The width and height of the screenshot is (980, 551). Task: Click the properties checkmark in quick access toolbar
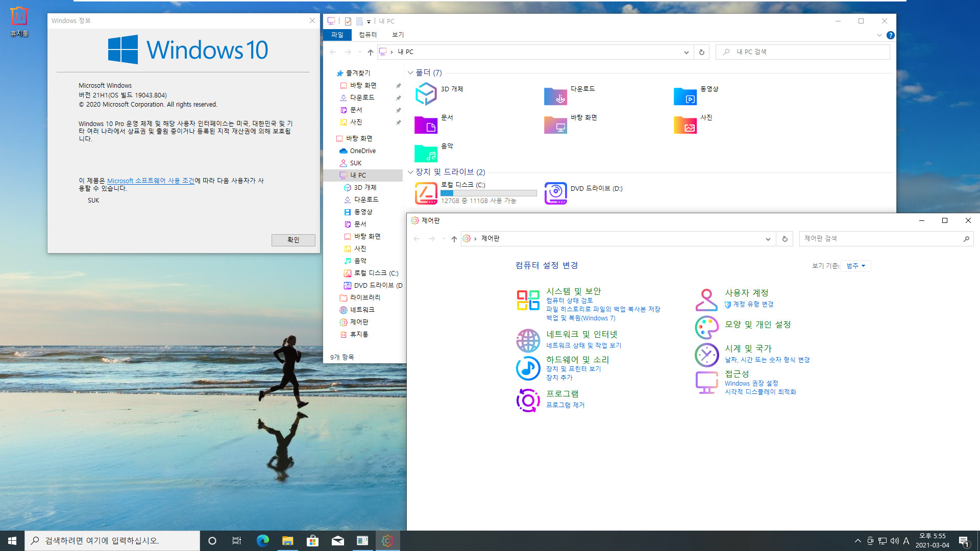(x=348, y=21)
